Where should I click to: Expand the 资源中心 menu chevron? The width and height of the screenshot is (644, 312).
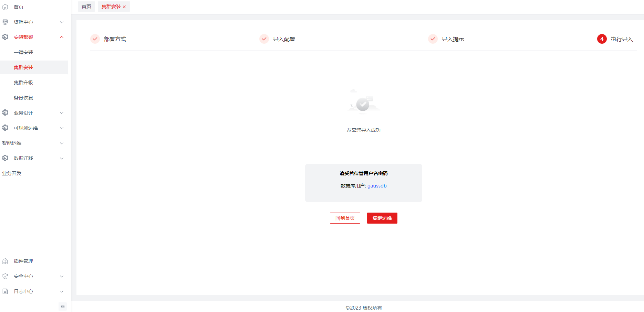pos(62,22)
